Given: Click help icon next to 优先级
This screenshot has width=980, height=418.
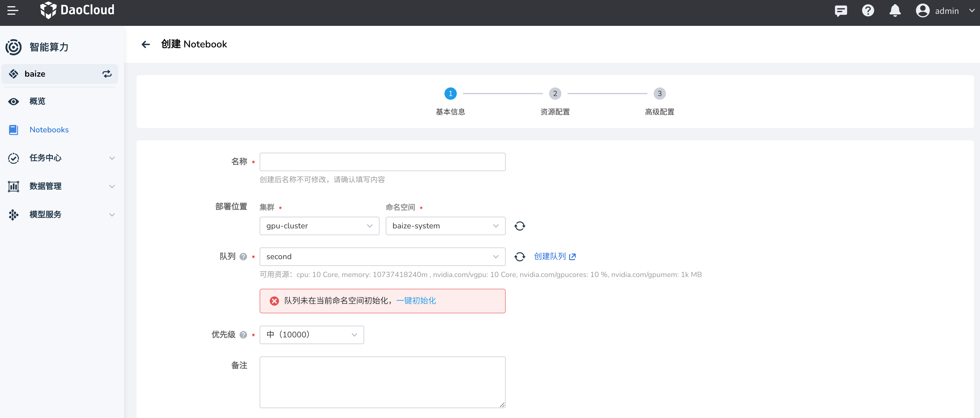Looking at the screenshot, I should coord(244,335).
